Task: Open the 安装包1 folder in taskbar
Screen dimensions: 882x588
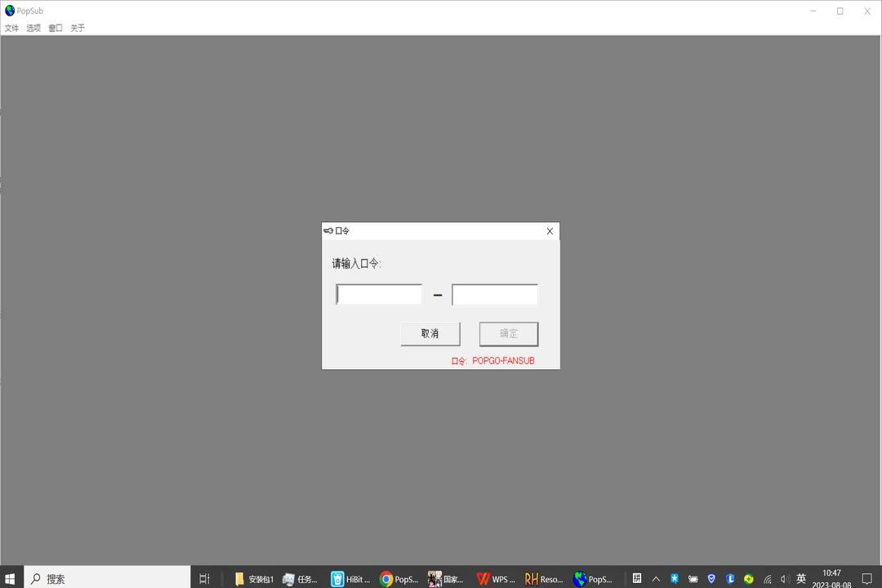Action: click(x=253, y=579)
